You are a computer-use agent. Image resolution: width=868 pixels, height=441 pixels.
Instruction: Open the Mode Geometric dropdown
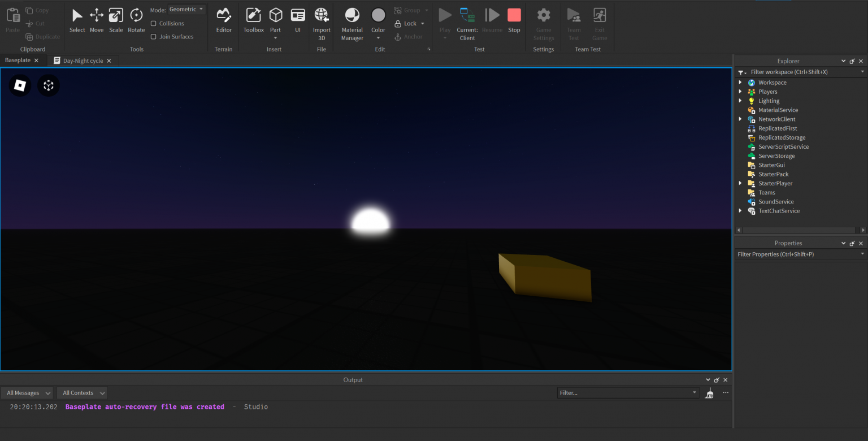(x=186, y=9)
